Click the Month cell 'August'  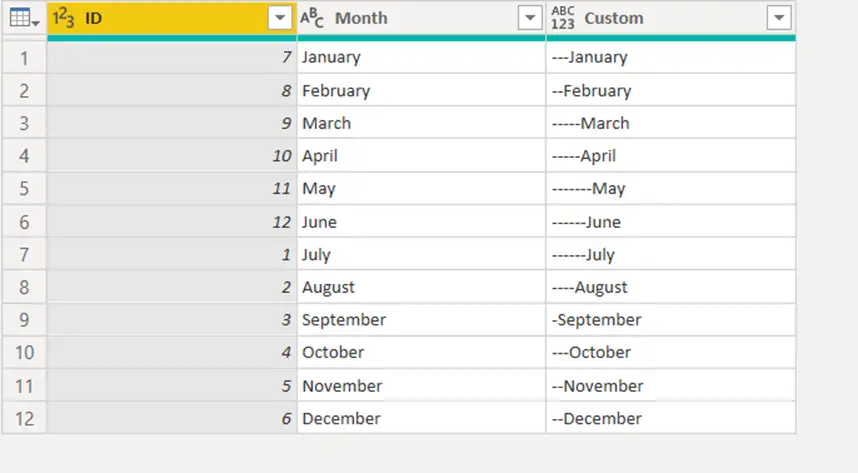tap(421, 287)
